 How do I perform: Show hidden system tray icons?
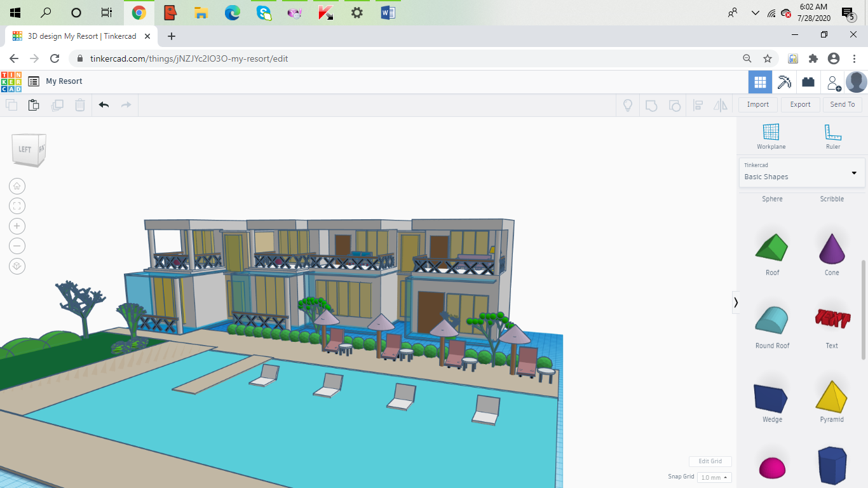click(755, 13)
